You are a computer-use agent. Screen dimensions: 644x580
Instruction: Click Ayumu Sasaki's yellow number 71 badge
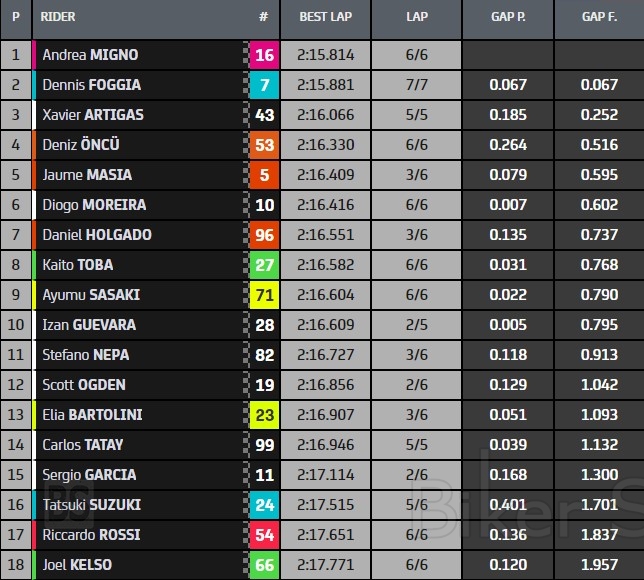264,295
